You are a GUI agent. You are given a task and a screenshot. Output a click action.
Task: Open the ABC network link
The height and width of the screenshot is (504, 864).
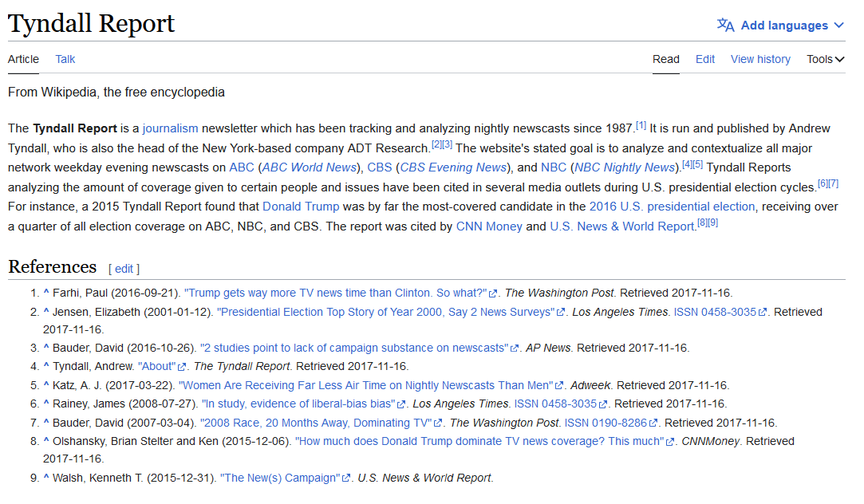tap(242, 167)
